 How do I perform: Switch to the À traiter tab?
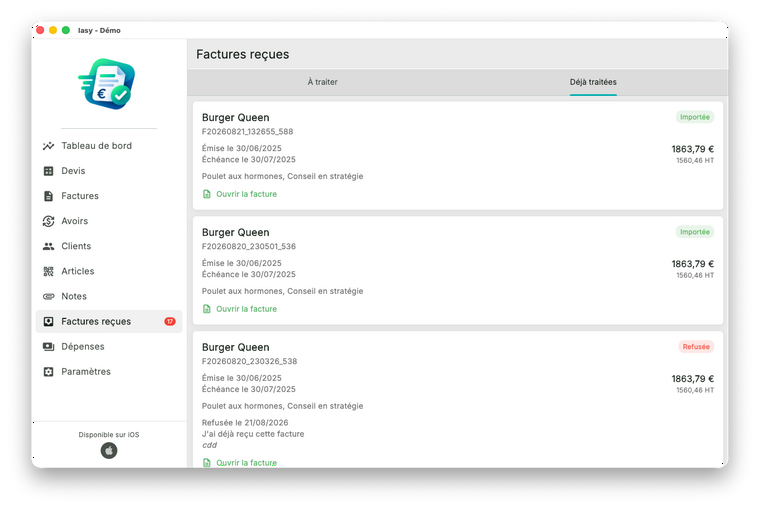pyautogui.click(x=322, y=82)
